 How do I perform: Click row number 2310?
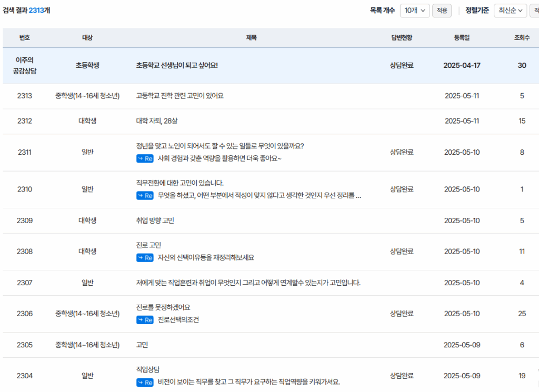[x=25, y=189]
